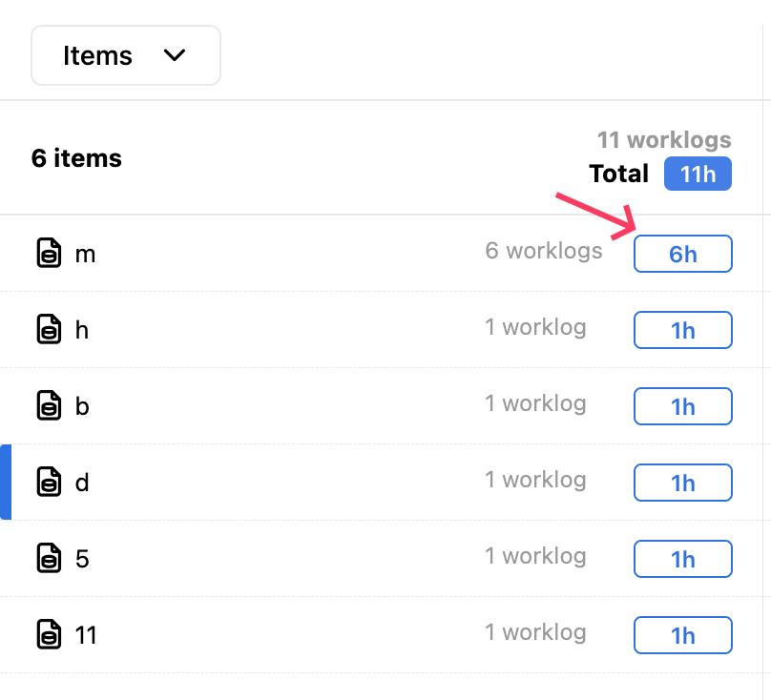Click the document icon beside item 11
771x700 pixels.
tap(49, 634)
